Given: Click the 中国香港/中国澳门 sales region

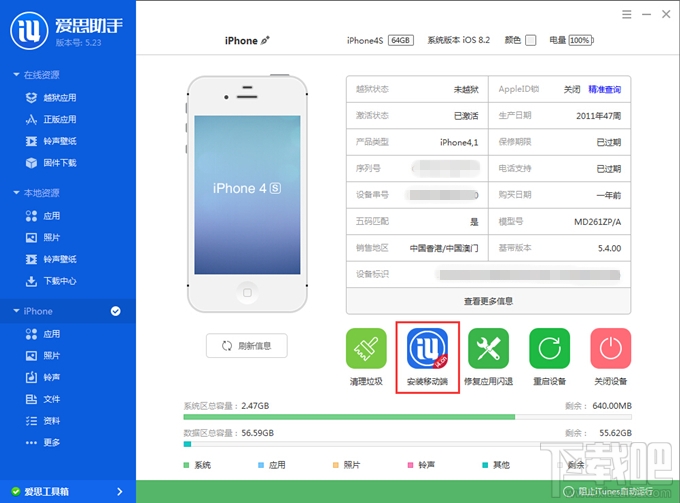Looking at the screenshot, I should 444,248.
